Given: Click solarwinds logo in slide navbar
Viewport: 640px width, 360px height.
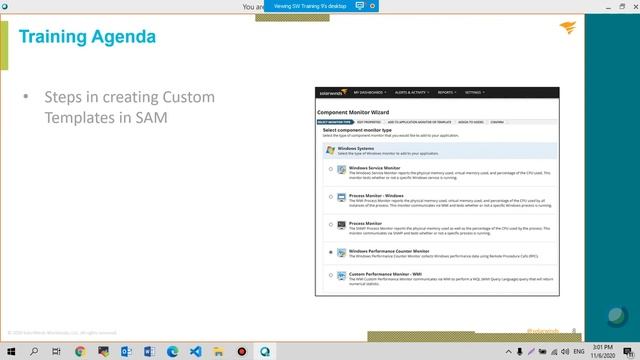Looking at the screenshot, I should (x=333, y=93).
